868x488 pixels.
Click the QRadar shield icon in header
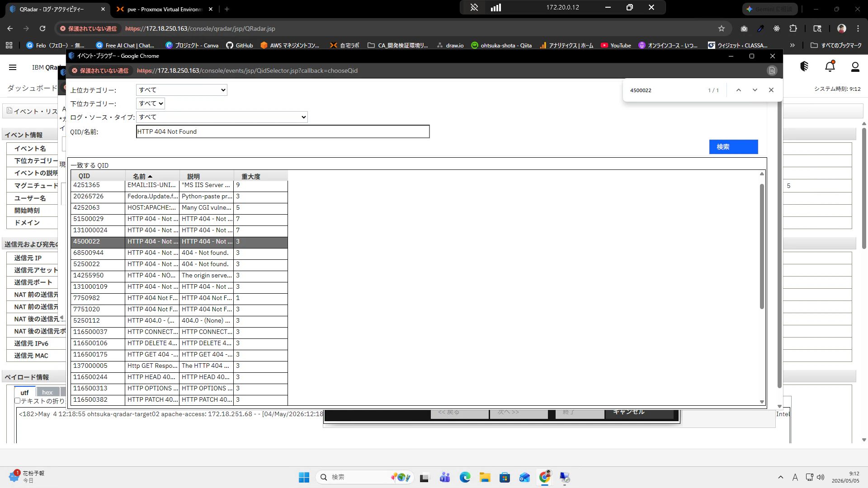pyautogui.click(x=804, y=66)
